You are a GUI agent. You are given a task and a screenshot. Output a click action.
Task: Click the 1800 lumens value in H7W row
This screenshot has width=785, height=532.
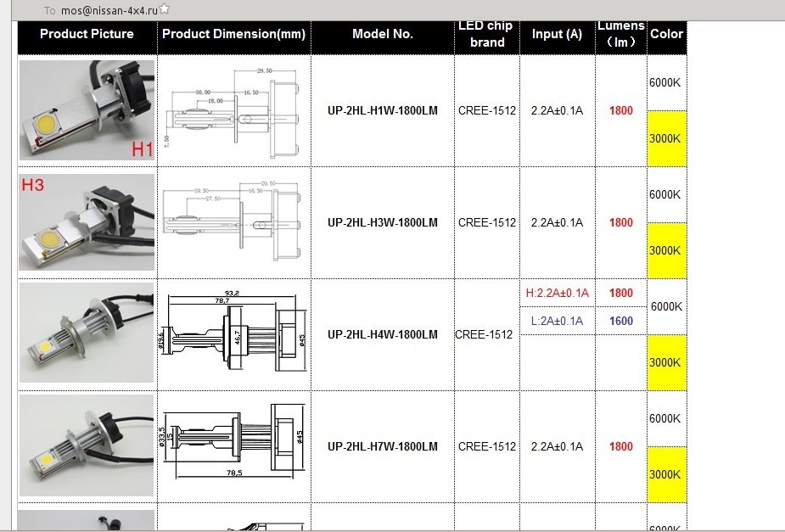pos(621,446)
